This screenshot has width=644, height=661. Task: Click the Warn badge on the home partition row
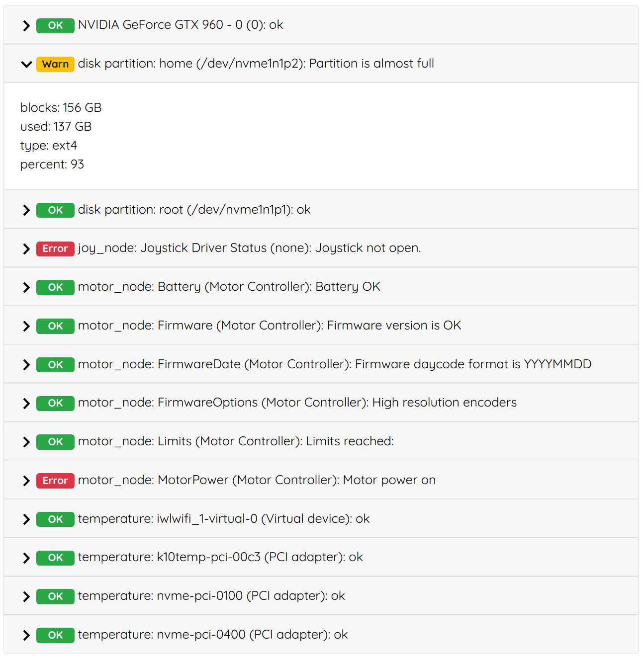click(x=55, y=64)
